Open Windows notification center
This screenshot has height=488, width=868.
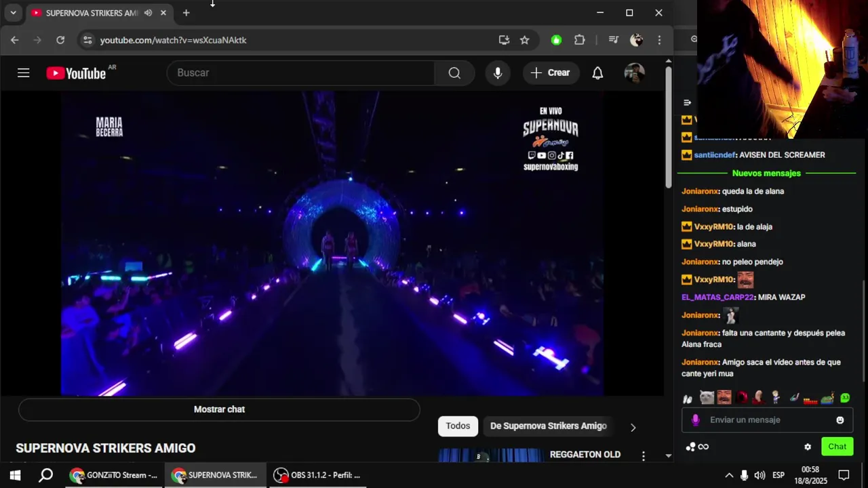[844, 475]
